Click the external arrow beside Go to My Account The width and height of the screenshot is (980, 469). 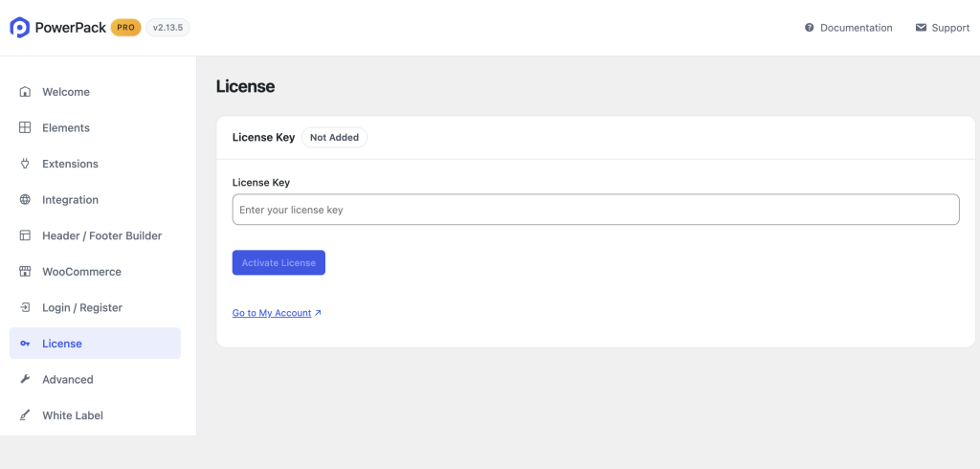318,313
